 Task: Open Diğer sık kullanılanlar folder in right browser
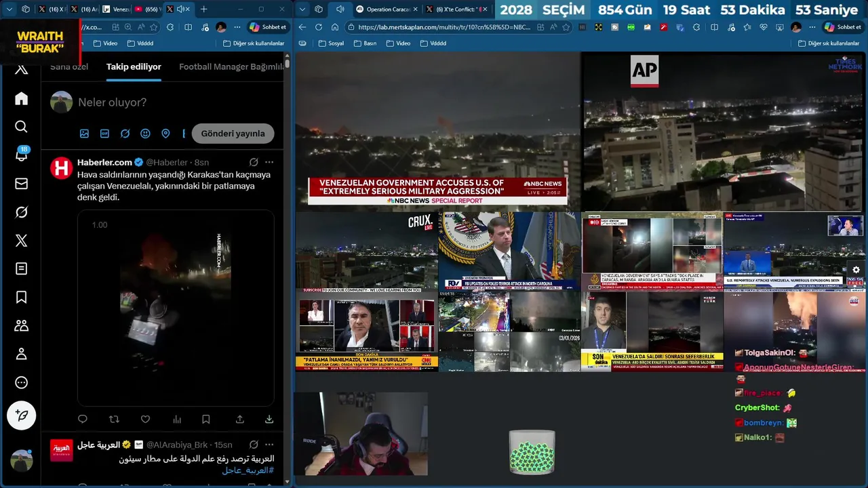point(827,43)
